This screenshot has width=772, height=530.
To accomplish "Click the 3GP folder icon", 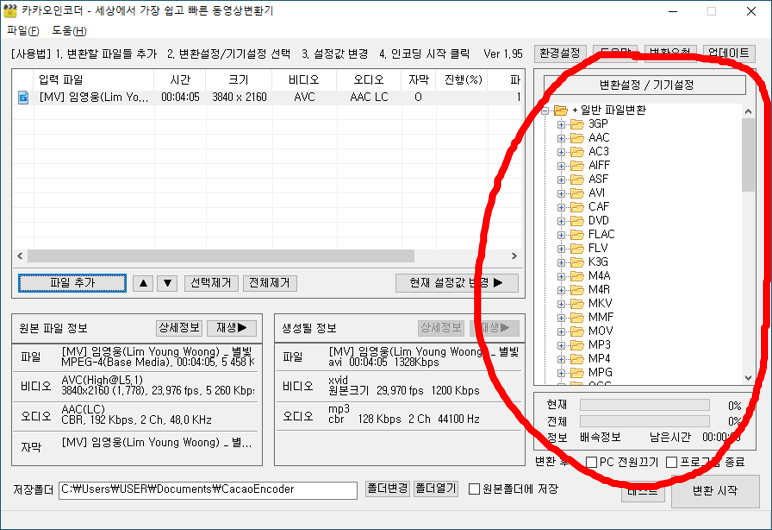I will coord(577,124).
